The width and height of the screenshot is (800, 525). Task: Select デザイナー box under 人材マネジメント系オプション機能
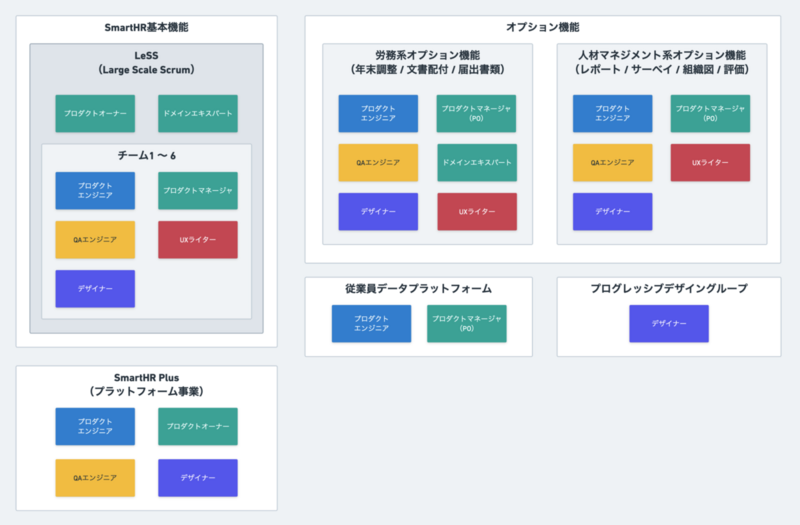(612, 211)
